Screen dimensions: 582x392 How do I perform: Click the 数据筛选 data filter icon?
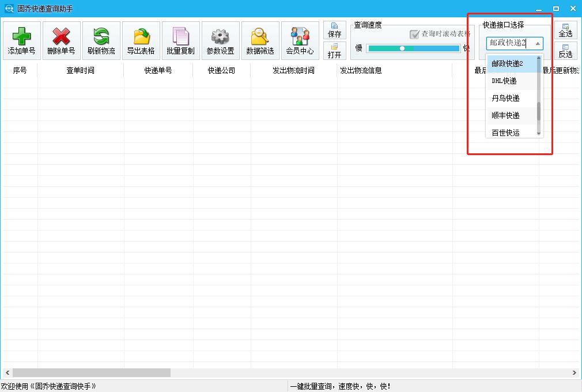pos(260,40)
